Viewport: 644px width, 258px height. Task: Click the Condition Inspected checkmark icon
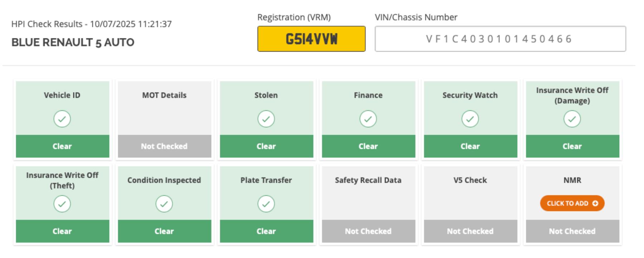click(164, 204)
